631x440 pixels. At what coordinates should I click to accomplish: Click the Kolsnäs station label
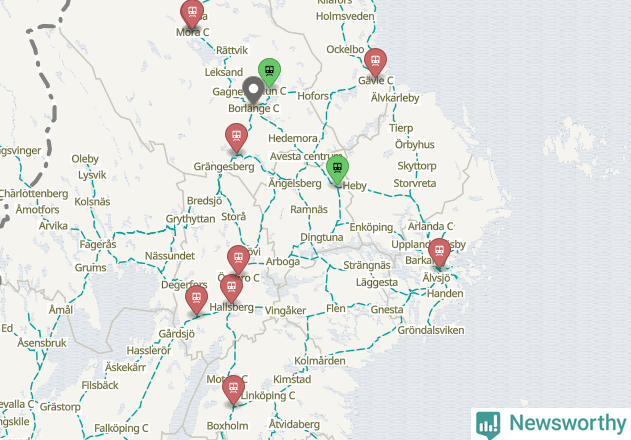tap(92, 202)
